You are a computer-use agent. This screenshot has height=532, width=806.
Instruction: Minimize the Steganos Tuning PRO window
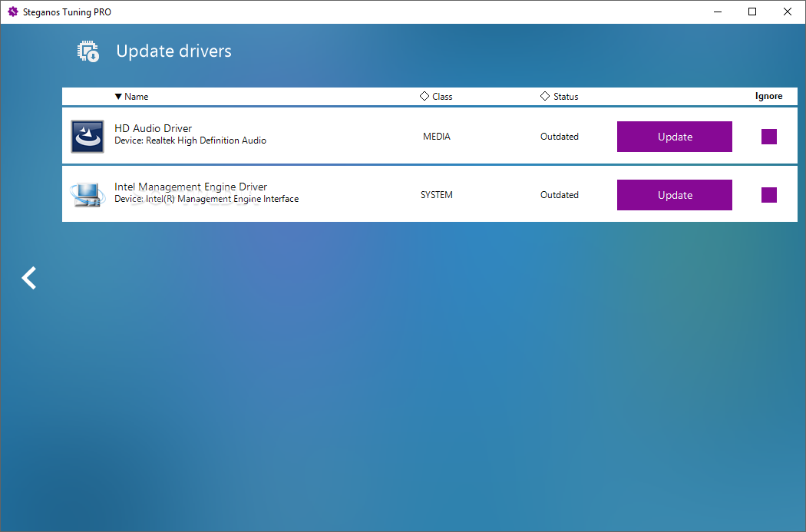pyautogui.click(x=718, y=12)
